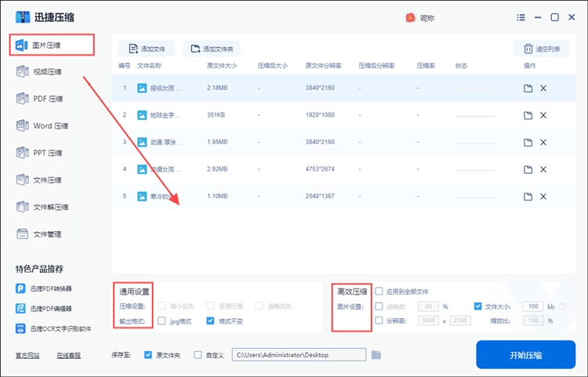Enable the jpg格式 output checkbox
Viewport: 588px width, 377px height.
[x=162, y=321]
